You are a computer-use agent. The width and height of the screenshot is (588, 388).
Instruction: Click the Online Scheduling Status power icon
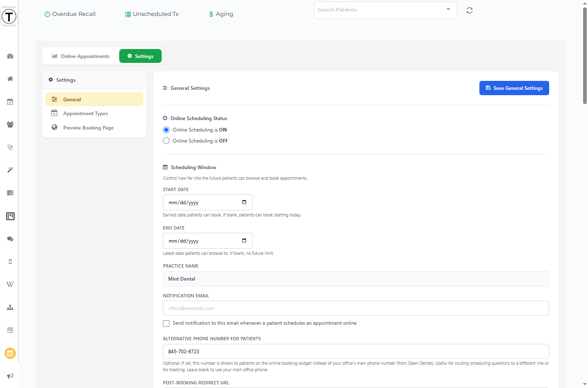coord(165,118)
